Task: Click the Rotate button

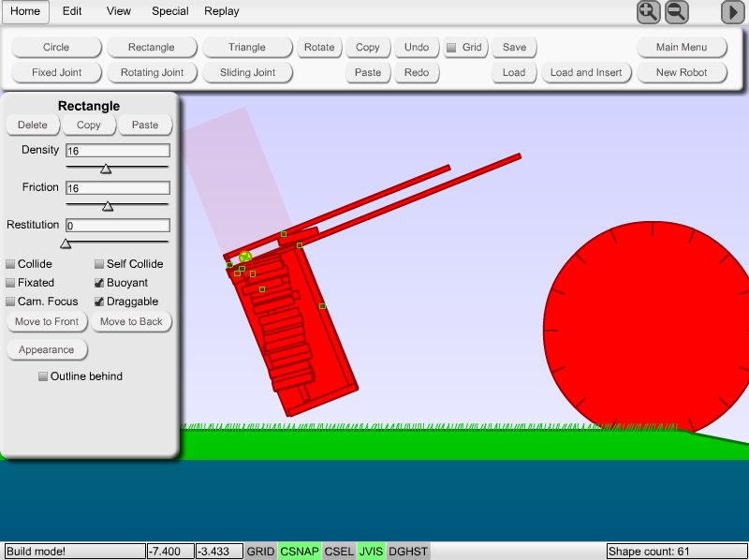Action: (319, 48)
